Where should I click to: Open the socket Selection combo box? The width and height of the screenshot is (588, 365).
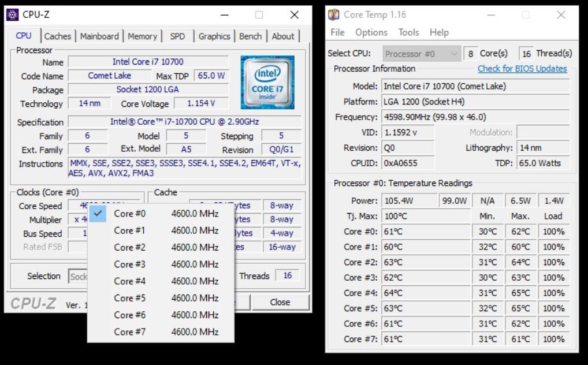coord(78,277)
